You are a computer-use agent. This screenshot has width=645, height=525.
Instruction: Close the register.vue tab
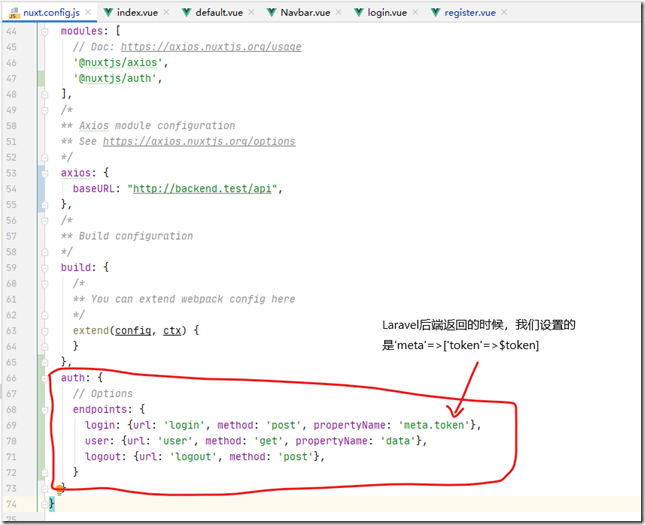504,12
